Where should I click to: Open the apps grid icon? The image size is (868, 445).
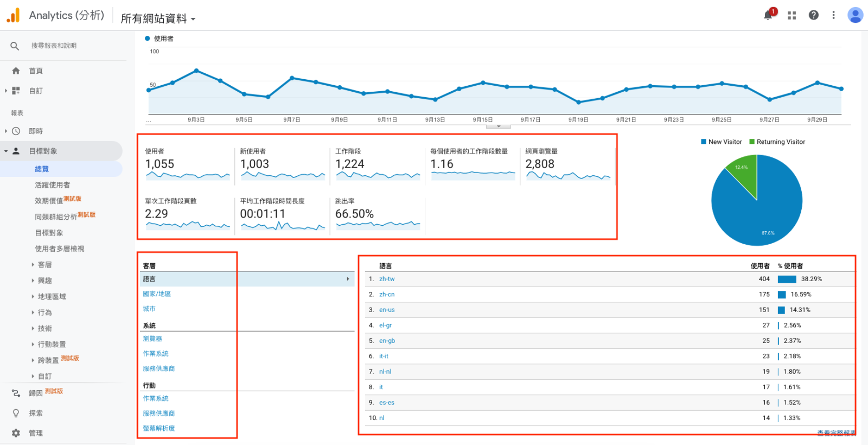(792, 15)
